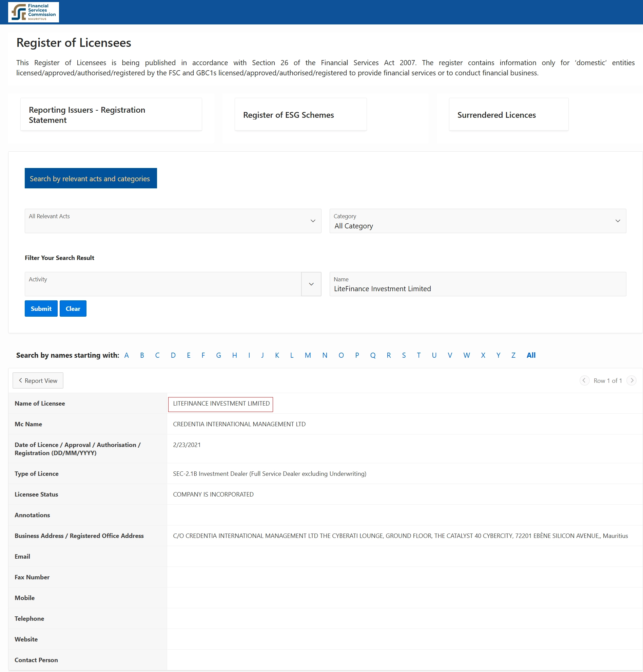
Task: Filter names starting with D
Action: click(173, 355)
